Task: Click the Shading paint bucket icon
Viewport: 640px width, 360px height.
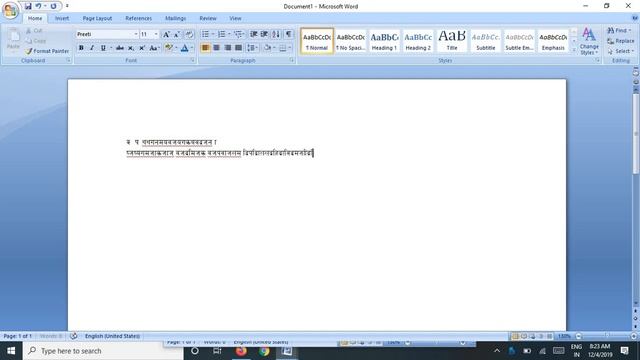Action: [x=267, y=48]
